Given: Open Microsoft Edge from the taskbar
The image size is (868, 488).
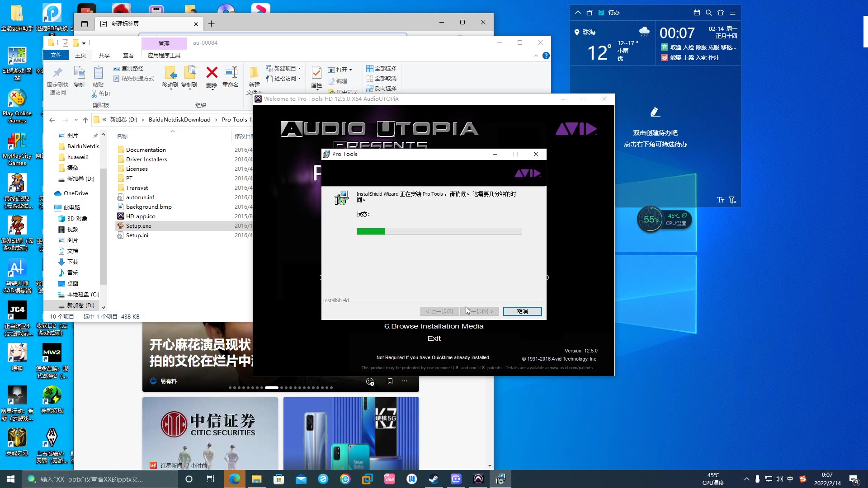Looking at the screenshot, I should click(x=235, y=479).
